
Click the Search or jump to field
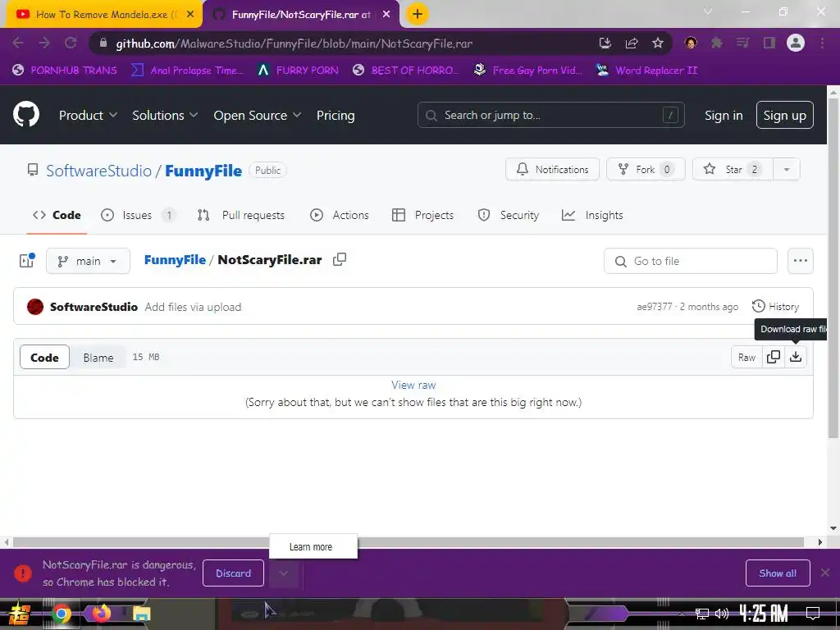tap(550, 115)
